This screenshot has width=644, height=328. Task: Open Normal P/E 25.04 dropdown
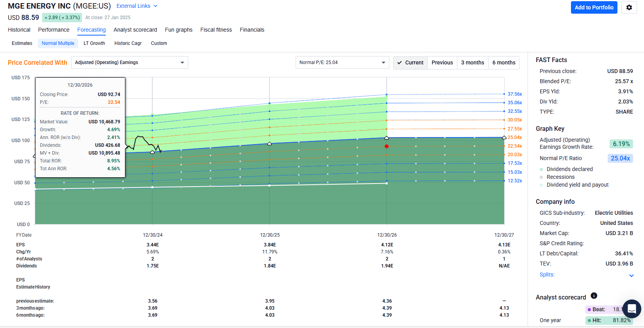coord(342,62)
